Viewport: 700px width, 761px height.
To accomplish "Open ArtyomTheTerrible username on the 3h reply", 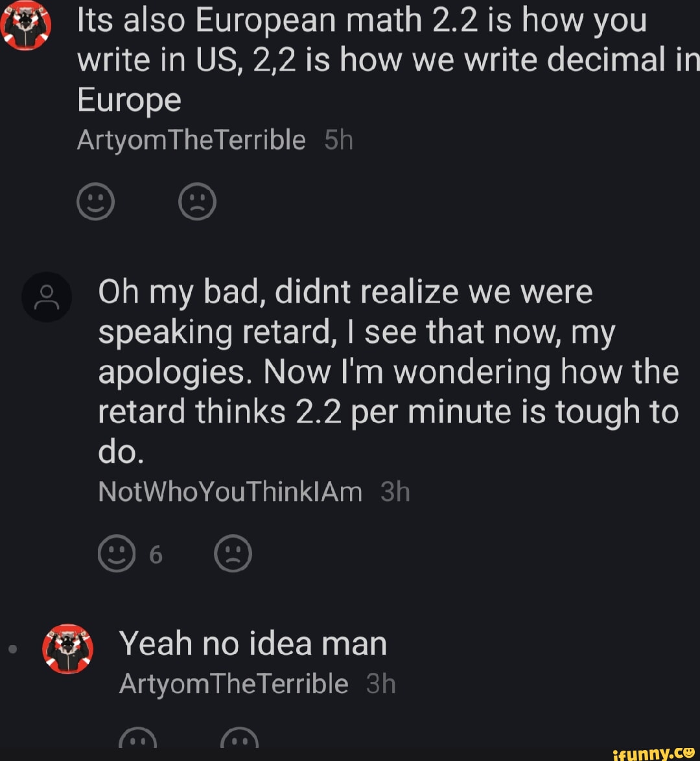I will click(233, 683).
